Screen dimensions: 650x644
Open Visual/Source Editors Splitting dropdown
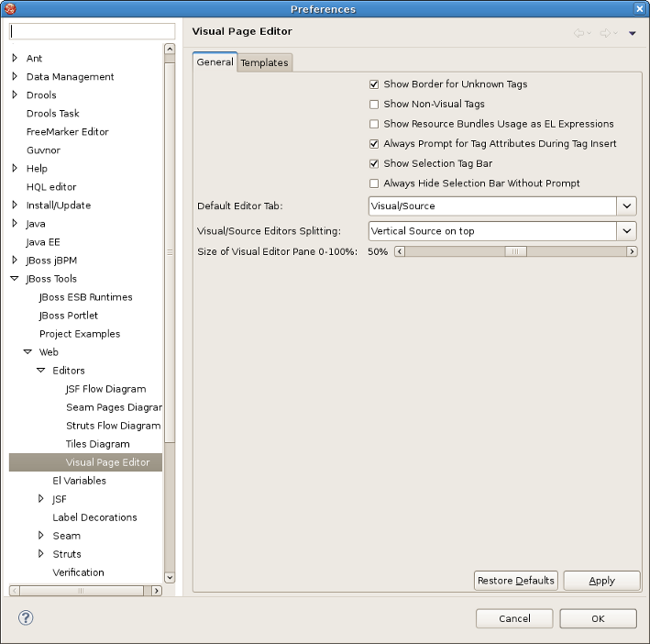[x=626, y=231]
